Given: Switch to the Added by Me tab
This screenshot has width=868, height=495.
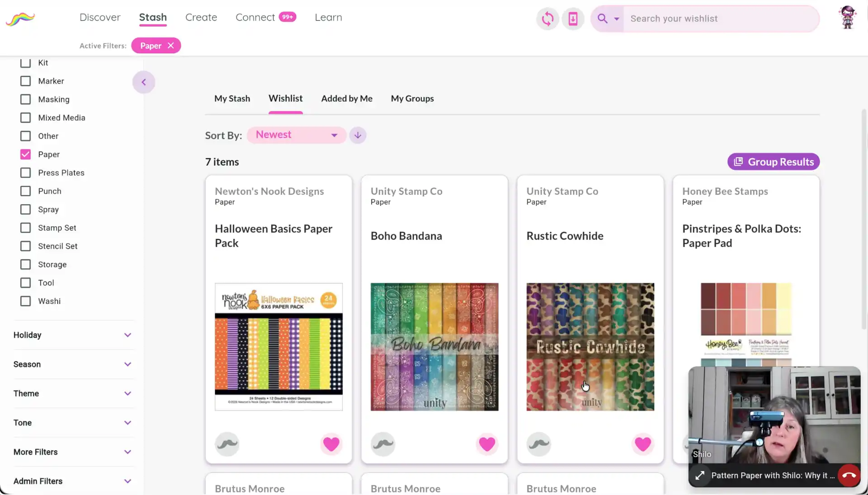Looking at the screenshot, I should (347, 98).
